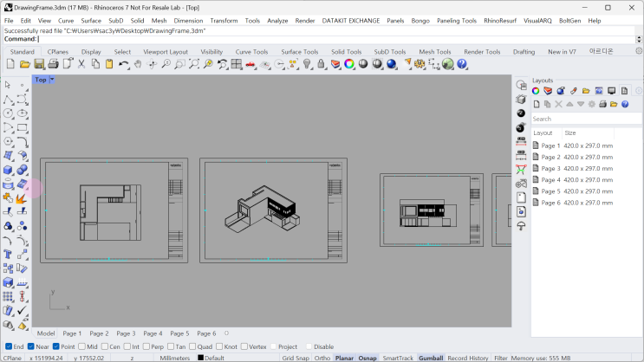Click SmartTrack in the status bar

pos(398,358)
